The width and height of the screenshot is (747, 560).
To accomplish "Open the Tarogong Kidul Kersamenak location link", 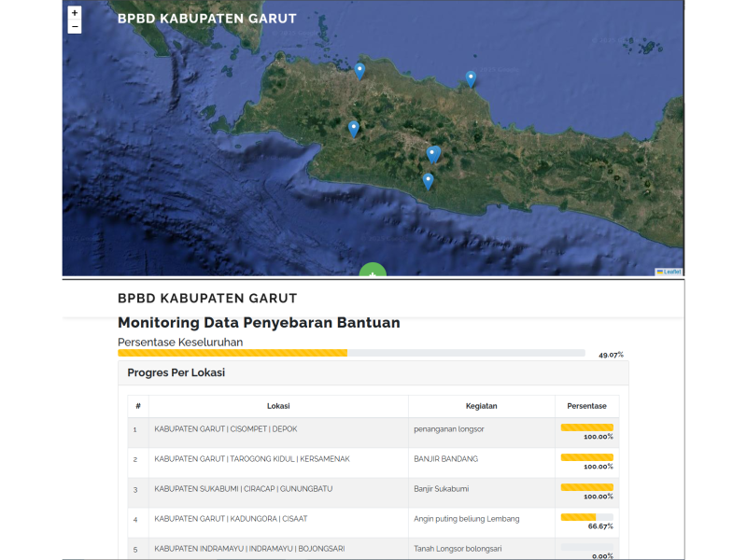I will 251,459.
